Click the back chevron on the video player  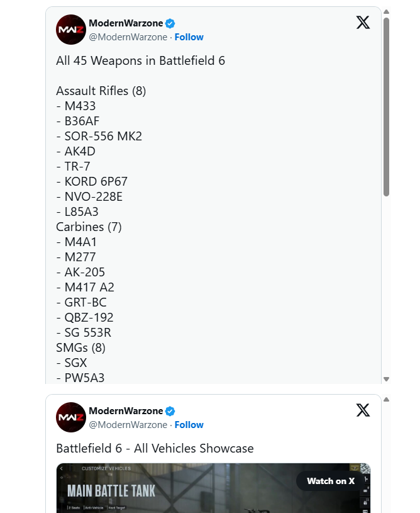click(60, 468)
